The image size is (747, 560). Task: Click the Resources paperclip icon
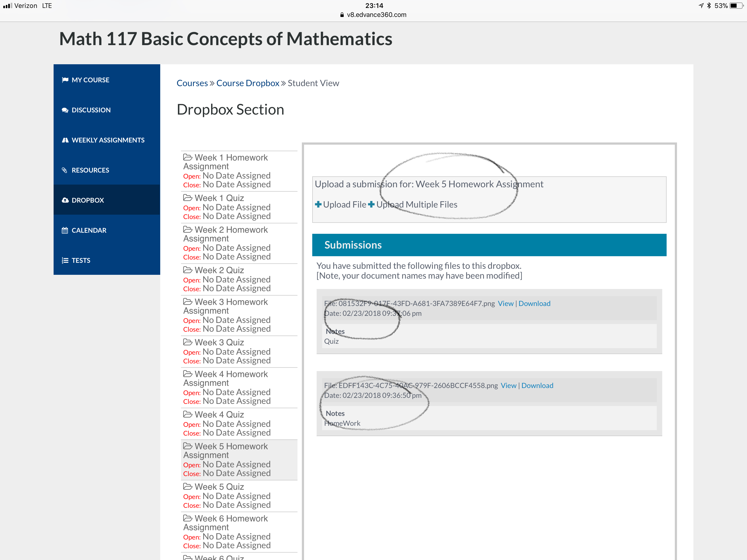click(x=65, y=170)
